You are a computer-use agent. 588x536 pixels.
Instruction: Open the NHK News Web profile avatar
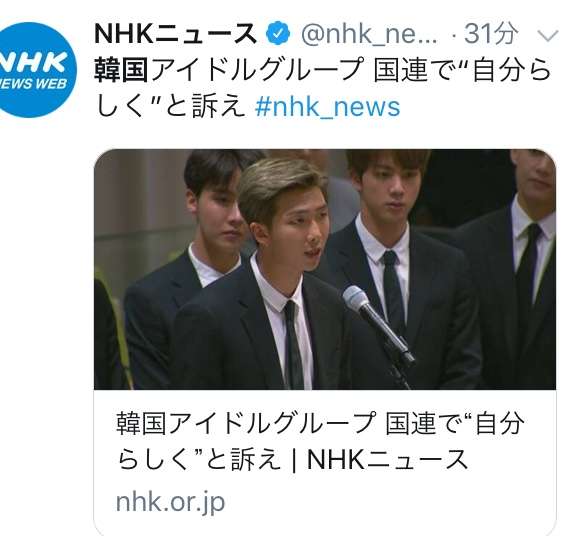(x=34, y=70)
